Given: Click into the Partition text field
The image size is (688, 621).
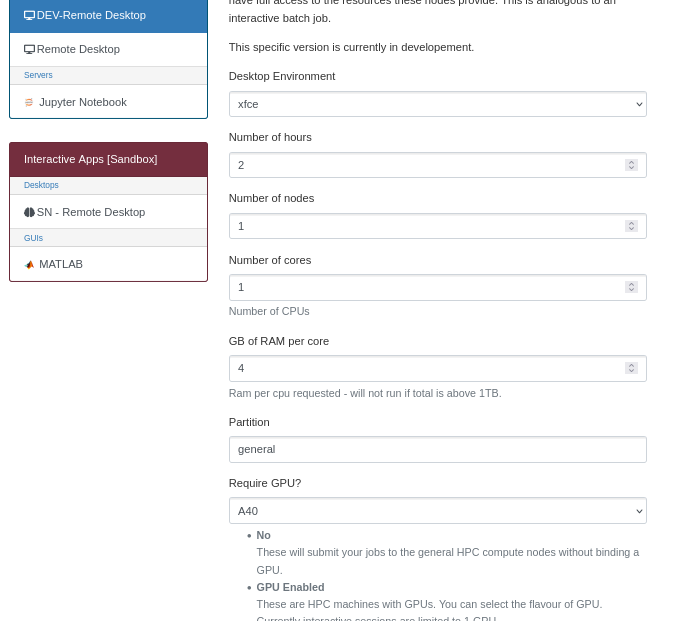Looking at the screenshot, I should [x=437, y=449].
